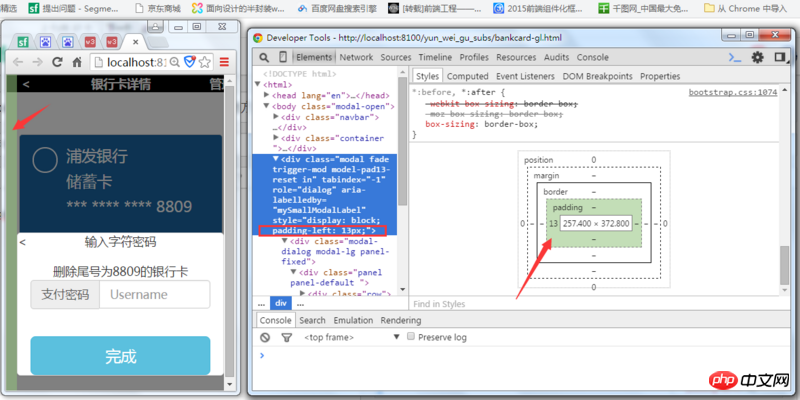Expand the head element node
This screenshot has height=400, width=800.
coord(269,95)
